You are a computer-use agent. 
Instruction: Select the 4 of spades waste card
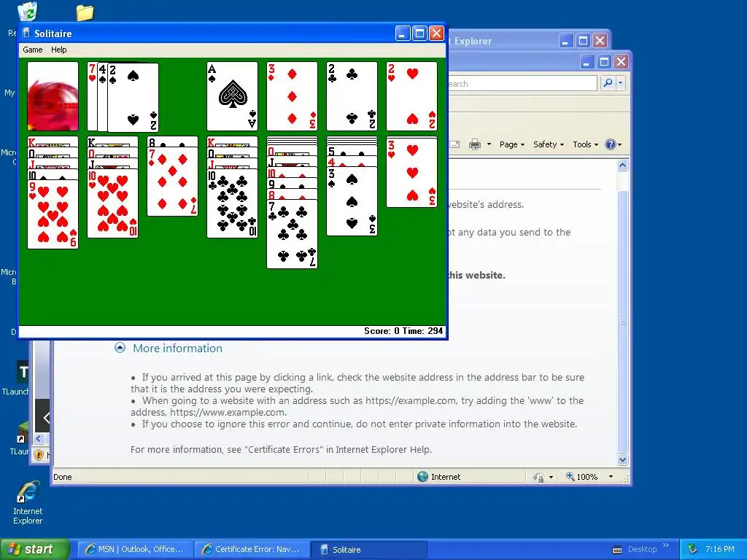pos(102,97)
